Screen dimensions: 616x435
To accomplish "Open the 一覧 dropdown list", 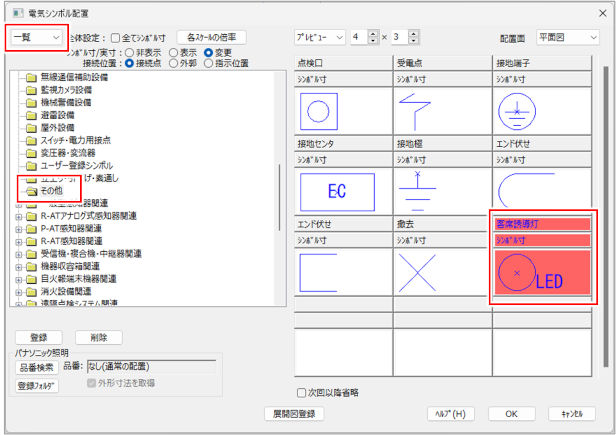I will pyautogui.click(x=35, y=36).
